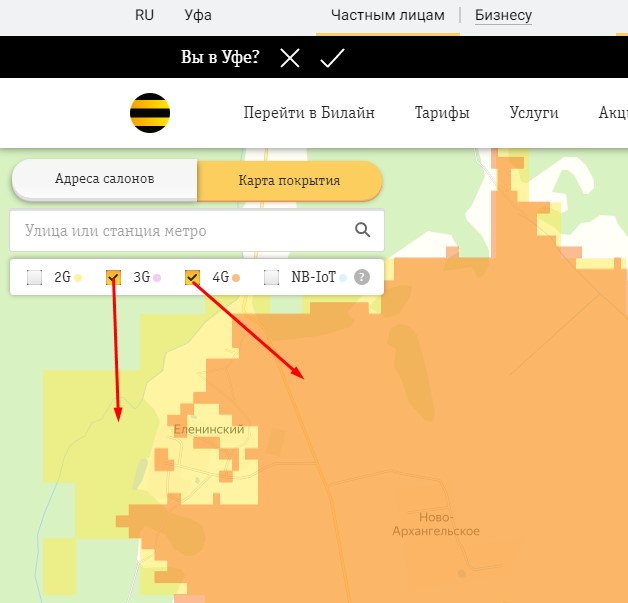Click the Beeline striped logo

click(150, 113)
